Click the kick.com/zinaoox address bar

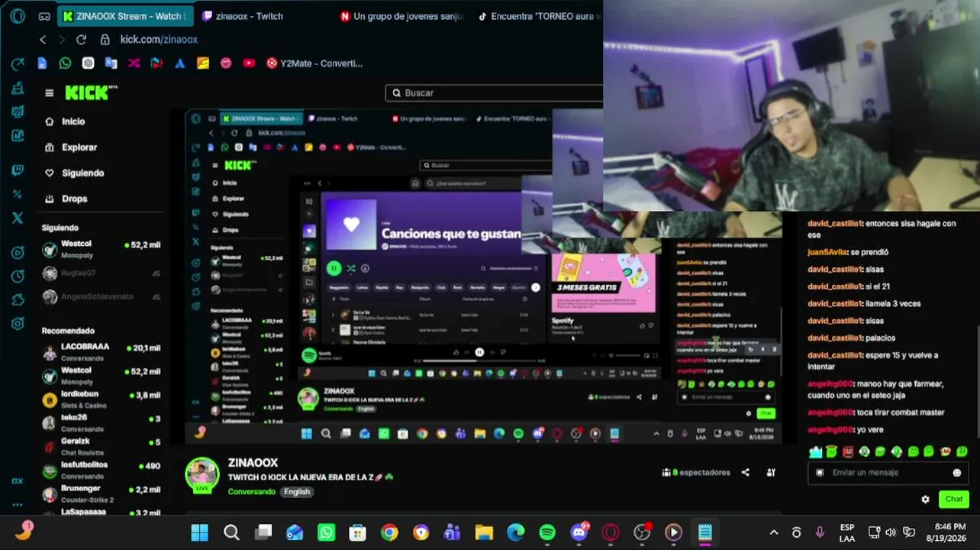click(x=159, y=40)
